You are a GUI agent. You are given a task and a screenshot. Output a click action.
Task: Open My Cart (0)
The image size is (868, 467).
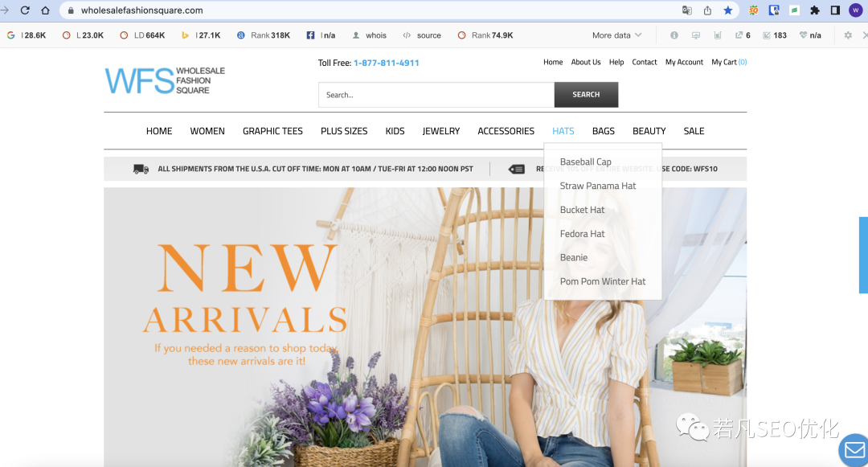(x=729, y=62)
